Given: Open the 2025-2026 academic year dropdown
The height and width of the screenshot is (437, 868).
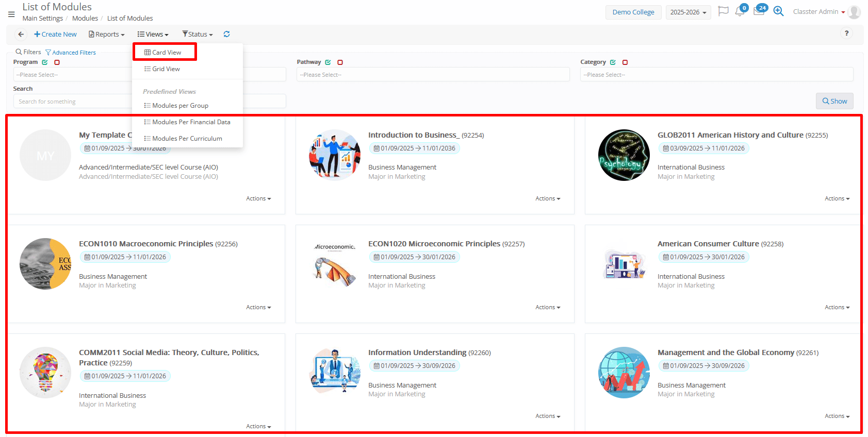Looking at the screenshot, I should (x=688, y=12).
